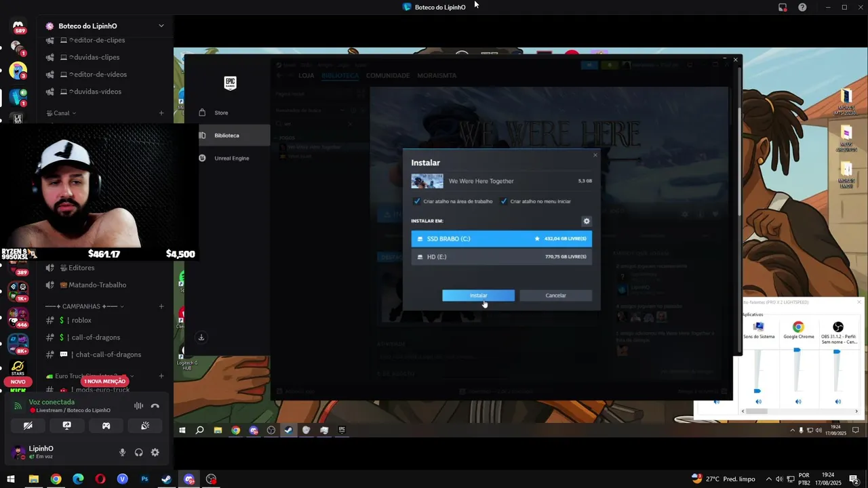Toggle 'Criar atalho no menu Iniciar' checkbox

pyautogui.click(x=504, y=201)
